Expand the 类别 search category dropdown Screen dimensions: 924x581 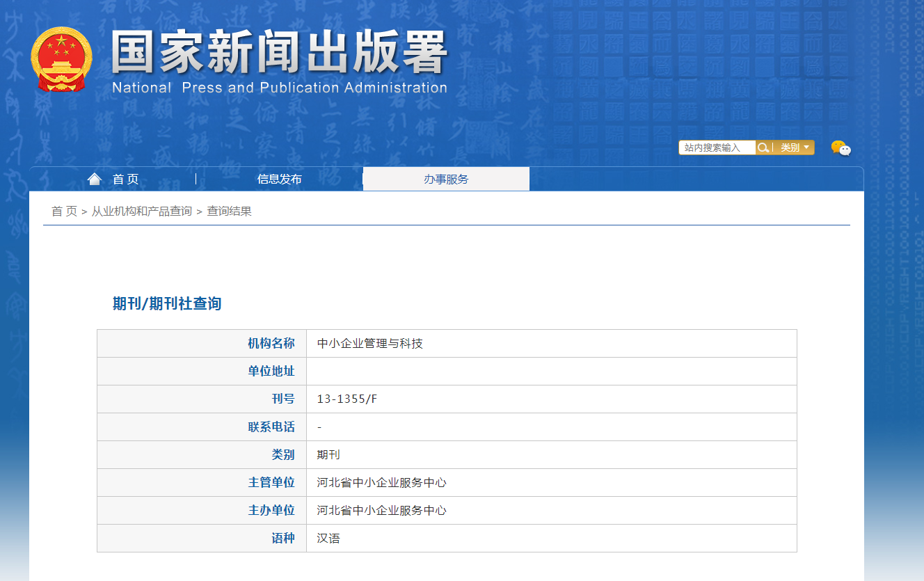click(795, 148)
